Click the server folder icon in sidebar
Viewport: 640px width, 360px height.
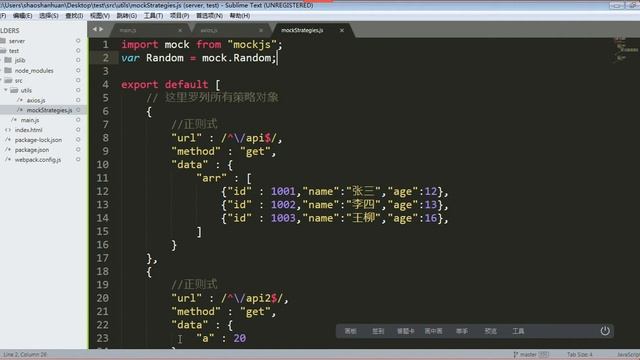[x=2, y=41]
